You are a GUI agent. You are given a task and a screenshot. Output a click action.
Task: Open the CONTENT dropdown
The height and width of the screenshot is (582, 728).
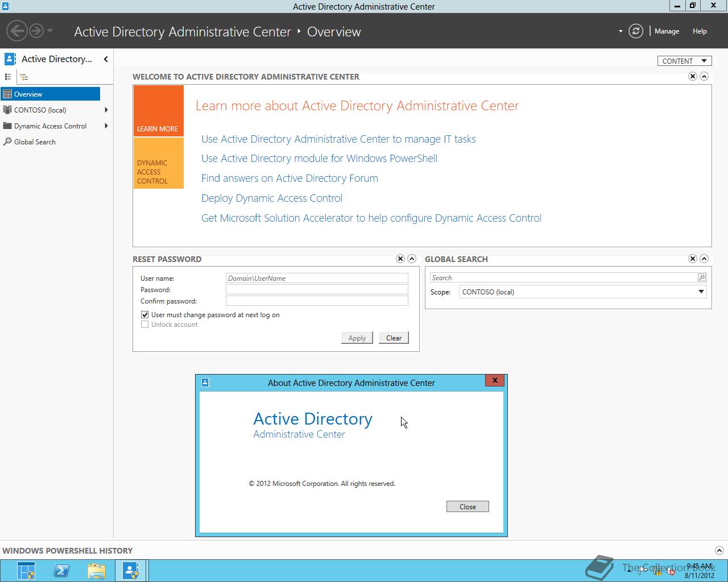coord(685,61)
